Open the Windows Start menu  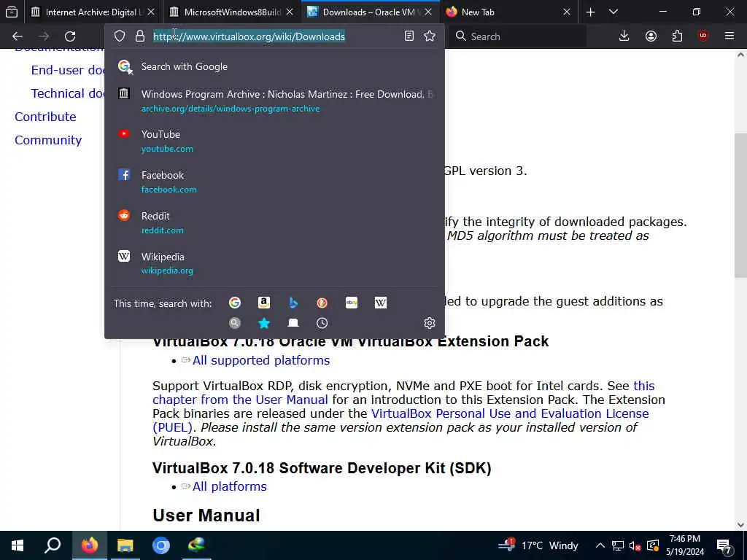[x=18, y=545]
